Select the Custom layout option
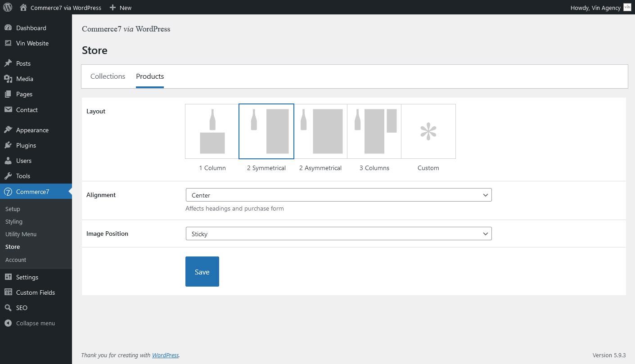 pyautogui.click(x=428, y=131)
